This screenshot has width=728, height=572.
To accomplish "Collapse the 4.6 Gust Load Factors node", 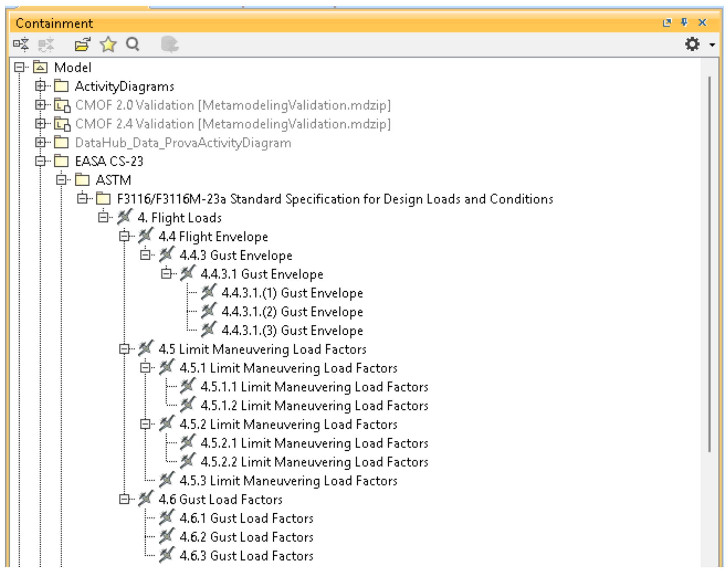I will point(124,499).
